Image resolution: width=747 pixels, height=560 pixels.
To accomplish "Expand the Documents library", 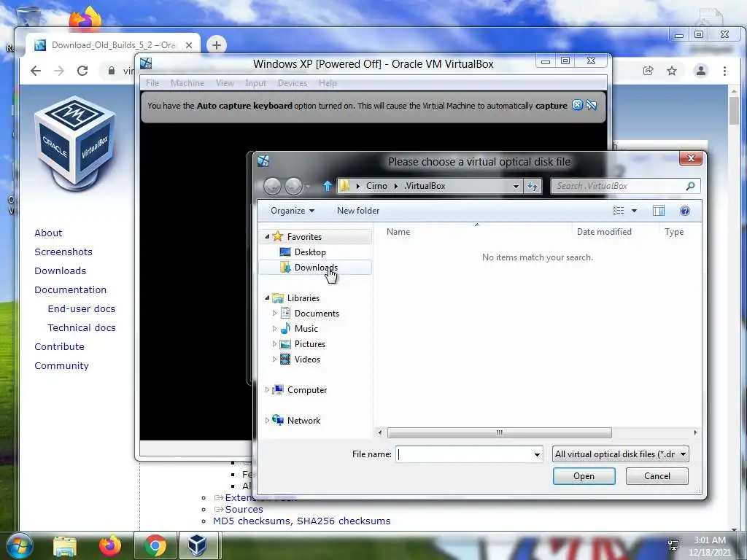I will click(274, 314).
